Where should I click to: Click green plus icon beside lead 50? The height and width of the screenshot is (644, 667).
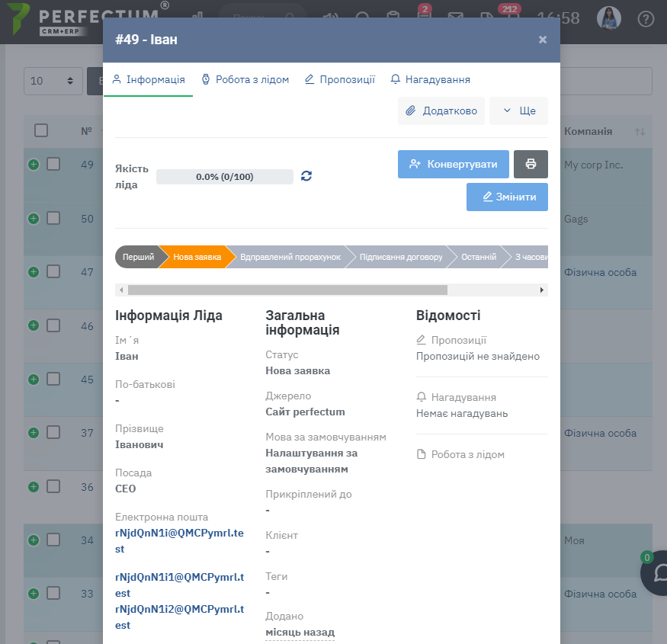tap(34, 219)
